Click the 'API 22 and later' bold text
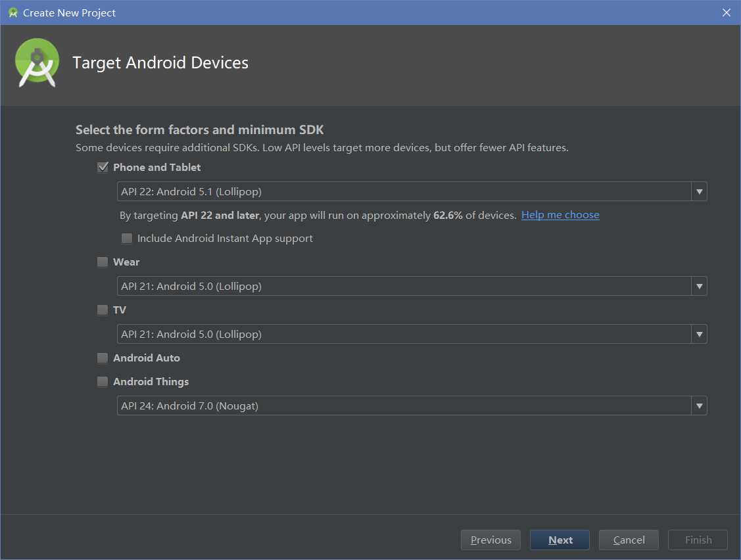This screenshot has height=560, width=741. 220,215
